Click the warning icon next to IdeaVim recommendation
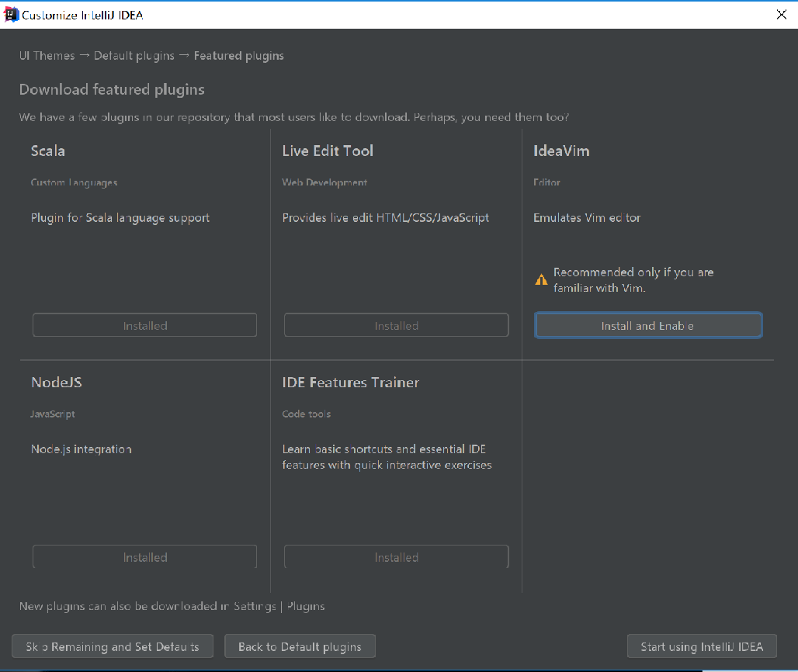Image resolution: width=798 pixels, height=672 pixels. click(541, 279)
